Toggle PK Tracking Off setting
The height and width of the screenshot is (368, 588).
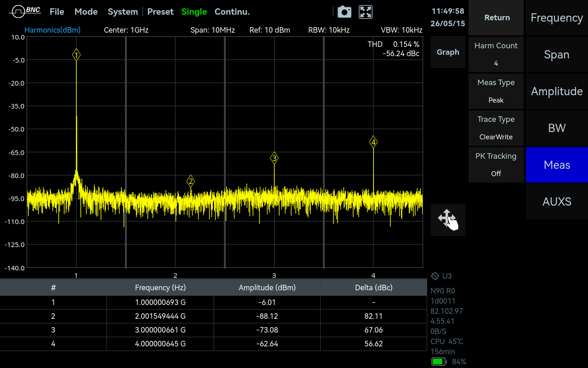coord(496,165)
